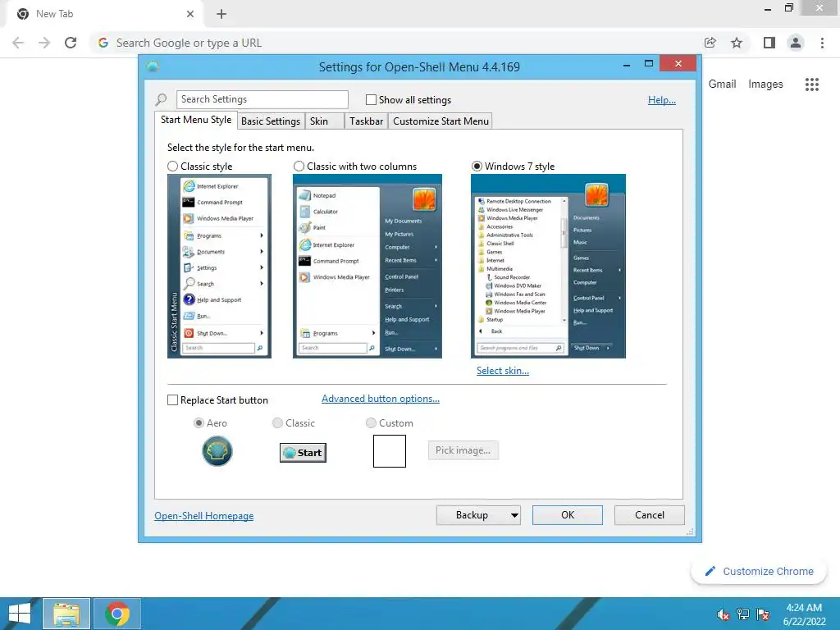Maximize the Open-Shell settings dialog
This screenshot has width=840, height=630.
[x=648, y=64]
